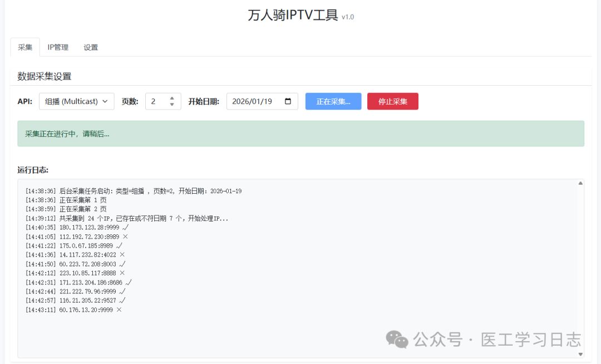
Task: Select the log line 223.10.85.117:8888
Action: (x=75, y=273)
